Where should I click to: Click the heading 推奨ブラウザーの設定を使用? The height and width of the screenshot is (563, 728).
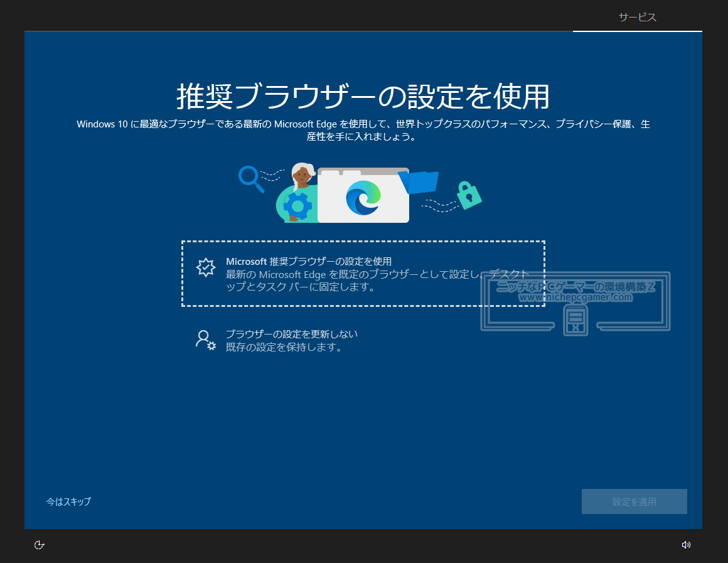click(x=363, y=97)
